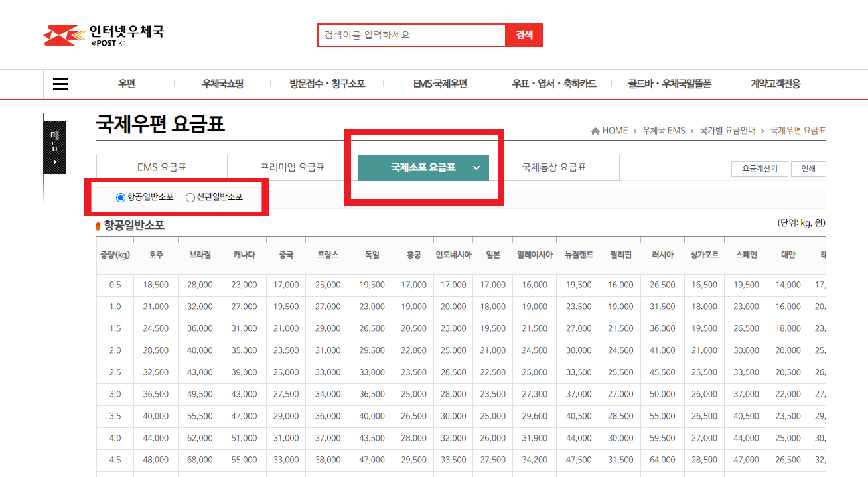Open the hamburger navigation menu
The width and height of the screenshot is (868, 477).
(60, 84)
